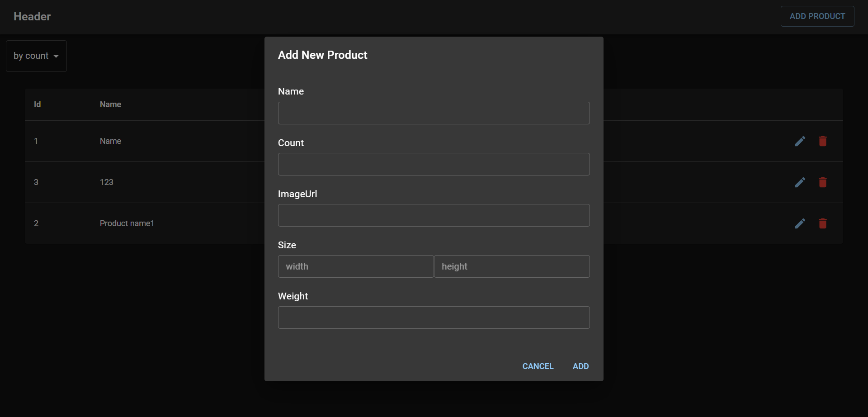Click the width field under Size
868x417 pixels.
pos(355,266)
